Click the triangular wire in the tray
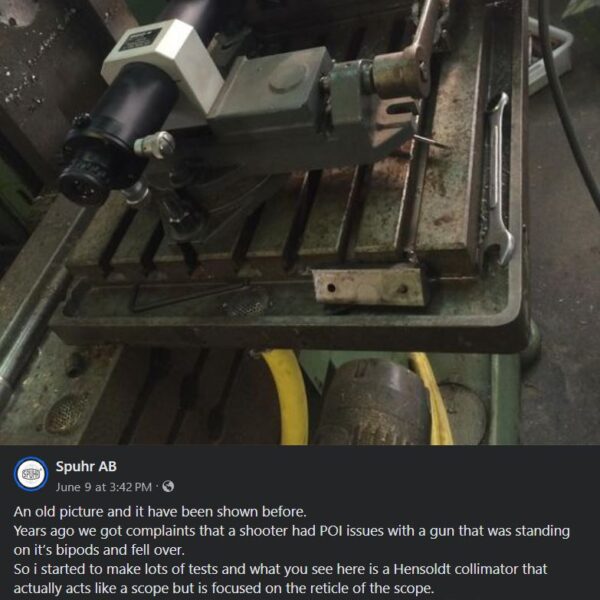This screenshot has width=600, height=600. pyautogui.click(x=189, y=295)
